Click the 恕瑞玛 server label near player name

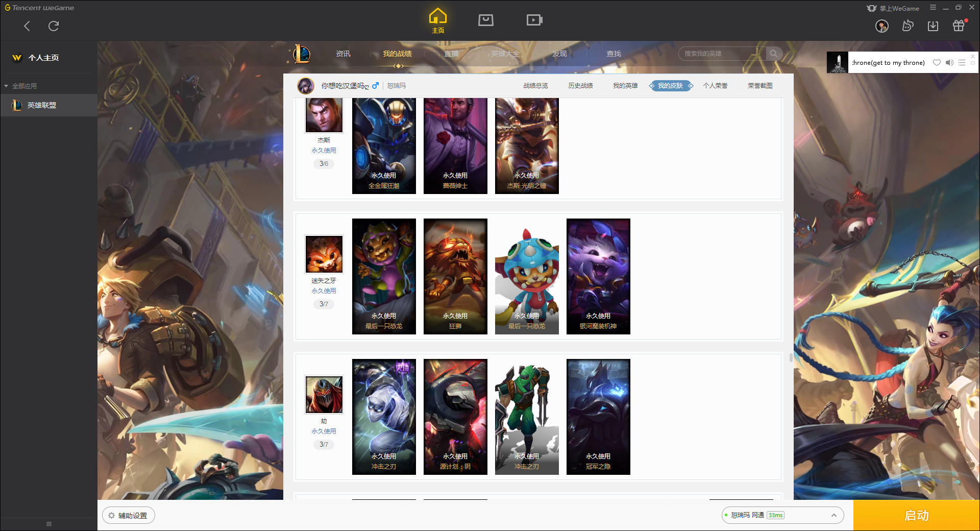[x=397, y=86]
